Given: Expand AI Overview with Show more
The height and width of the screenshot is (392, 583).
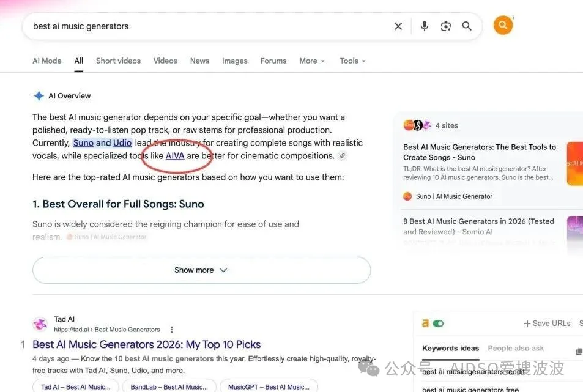Looking at the screenshot, I should (x=201, y=270).
